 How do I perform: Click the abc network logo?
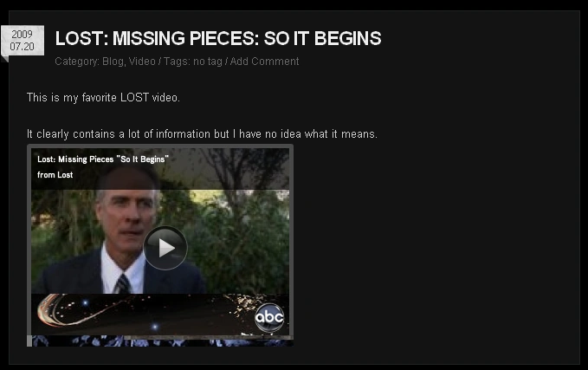[269, 317]
